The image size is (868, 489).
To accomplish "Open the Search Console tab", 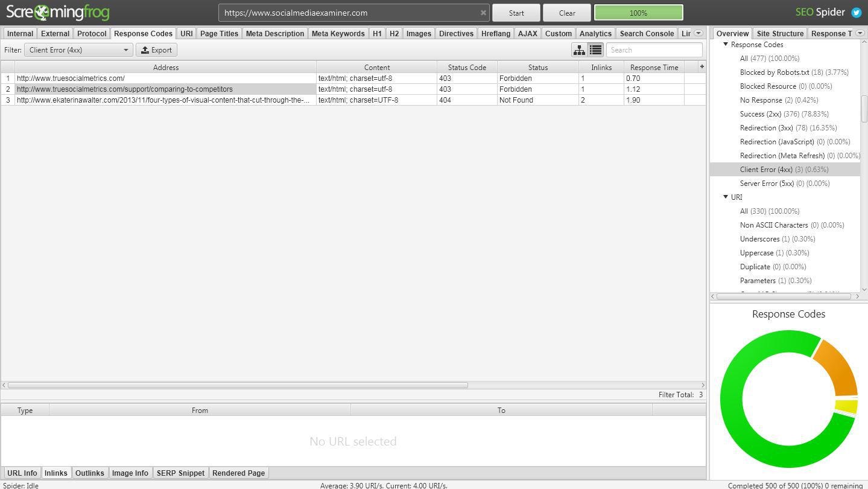I will tap(647, 34).
